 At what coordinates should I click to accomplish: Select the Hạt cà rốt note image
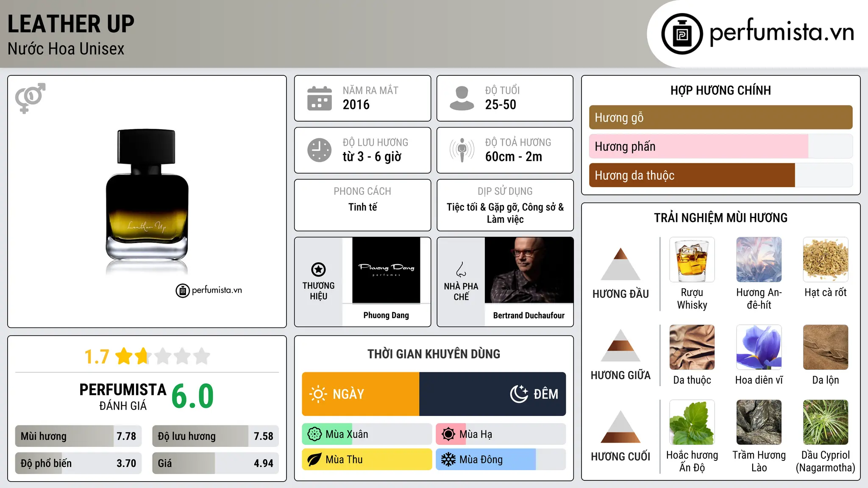826,260
